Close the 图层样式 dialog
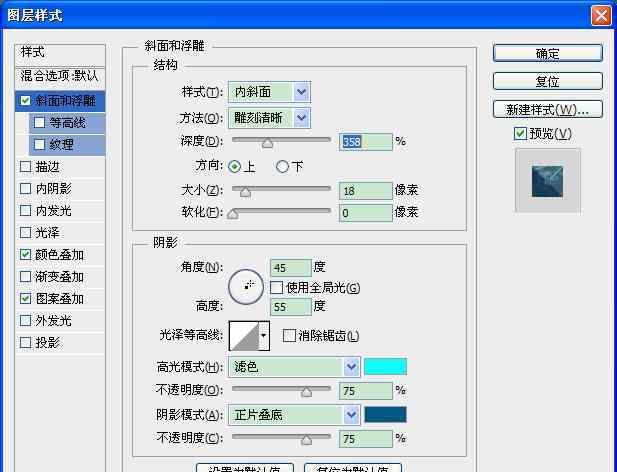 [x=601, y=16]
